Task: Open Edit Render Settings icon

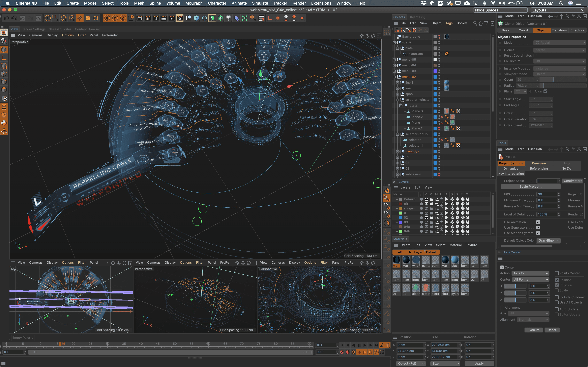Action: click(x=180, y=18)
